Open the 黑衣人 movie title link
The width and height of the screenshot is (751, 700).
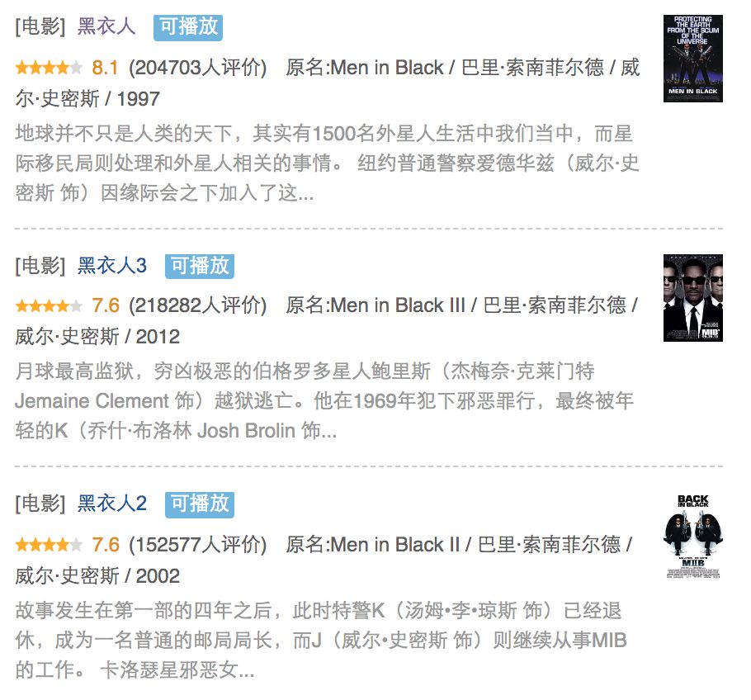(106, 26)
